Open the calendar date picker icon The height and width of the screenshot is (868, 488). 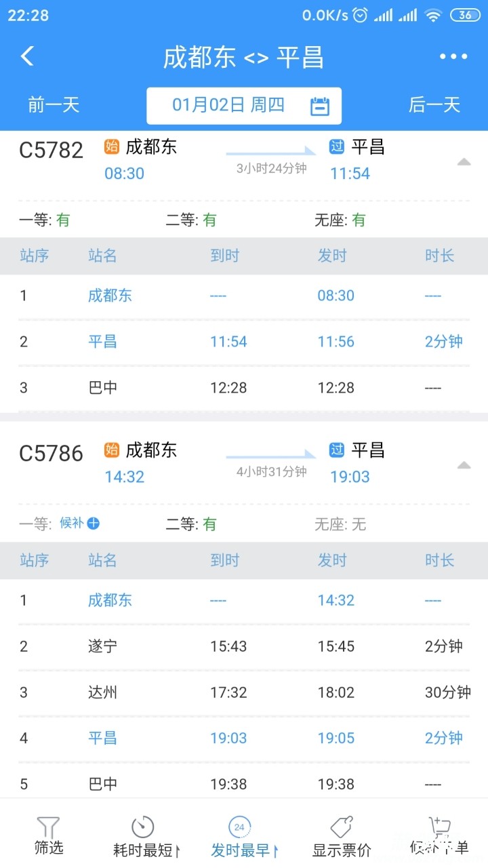(x=320, y=106)
